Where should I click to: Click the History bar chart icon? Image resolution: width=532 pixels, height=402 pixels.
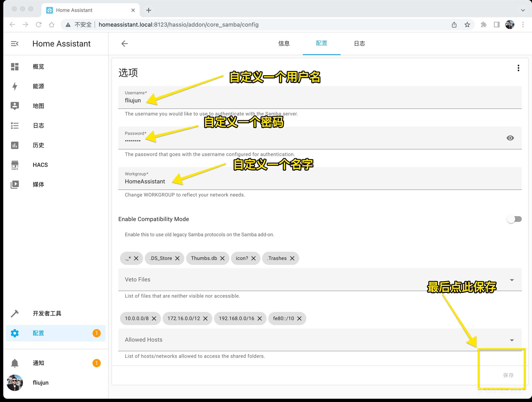tap(15, 145)
